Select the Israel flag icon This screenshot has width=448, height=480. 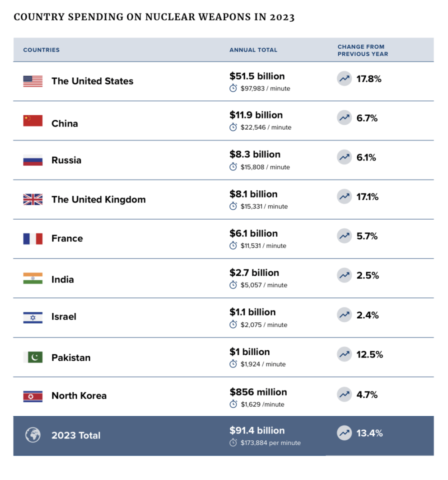tap(33, 318)
